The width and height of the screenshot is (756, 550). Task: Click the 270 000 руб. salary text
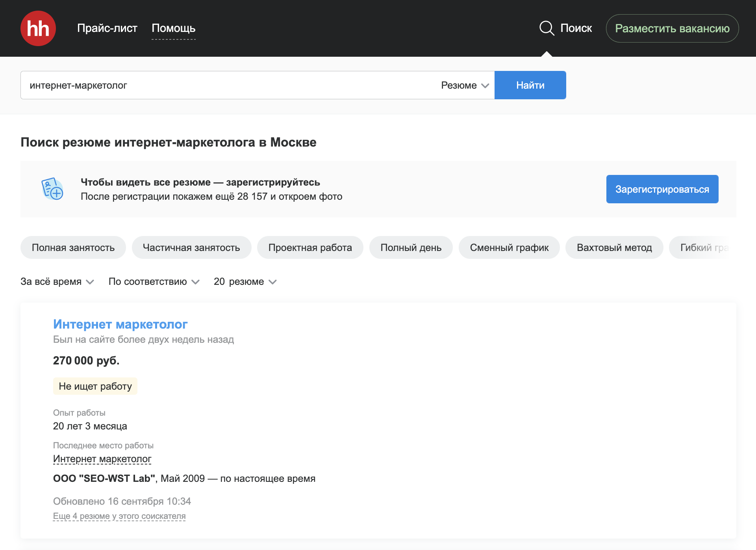(x=86, y=360)
